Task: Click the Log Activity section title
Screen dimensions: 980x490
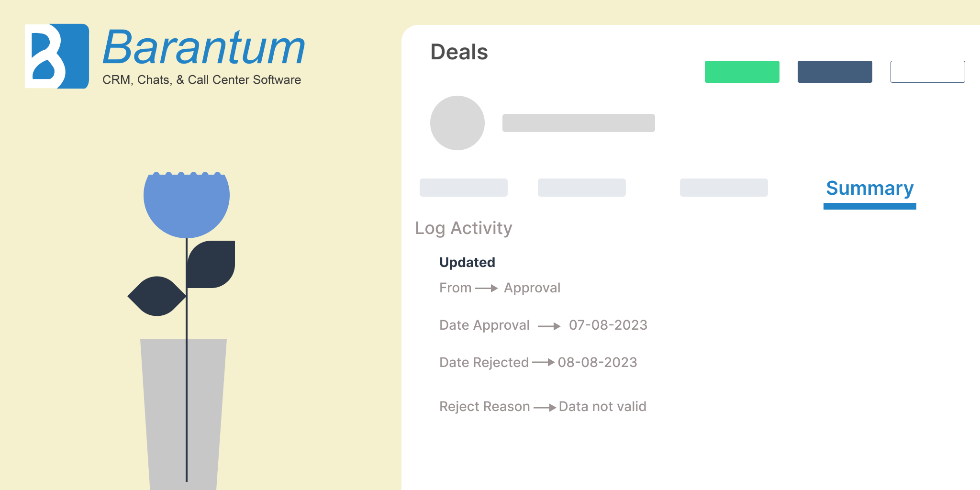Action: (x=464, y=228)
